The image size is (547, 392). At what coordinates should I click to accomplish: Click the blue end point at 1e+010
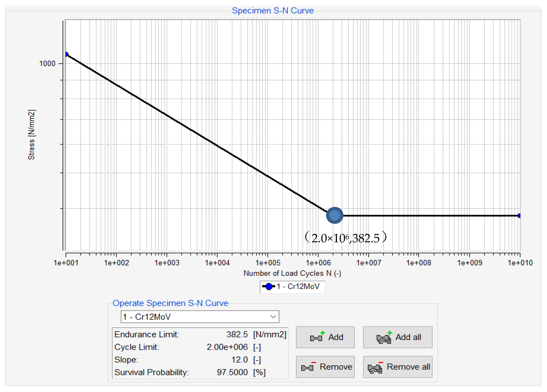coord(519,216)
